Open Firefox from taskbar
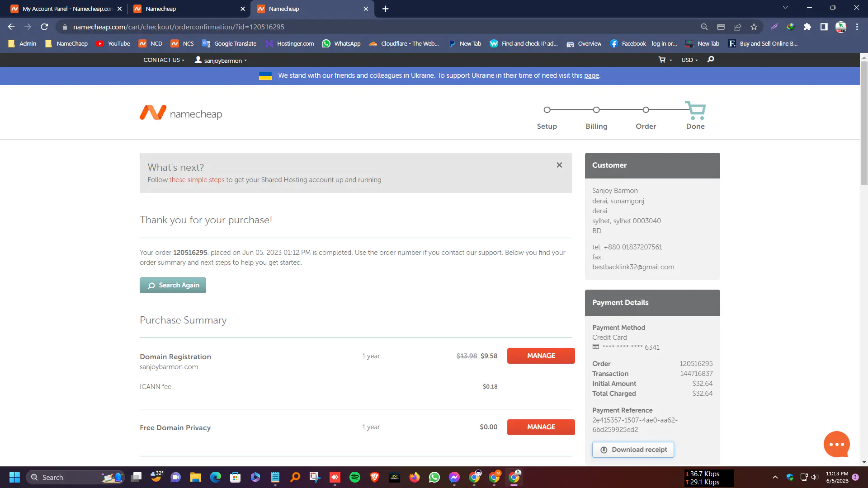Viewport: 868px width, 488px height. [x=415, y=477]
